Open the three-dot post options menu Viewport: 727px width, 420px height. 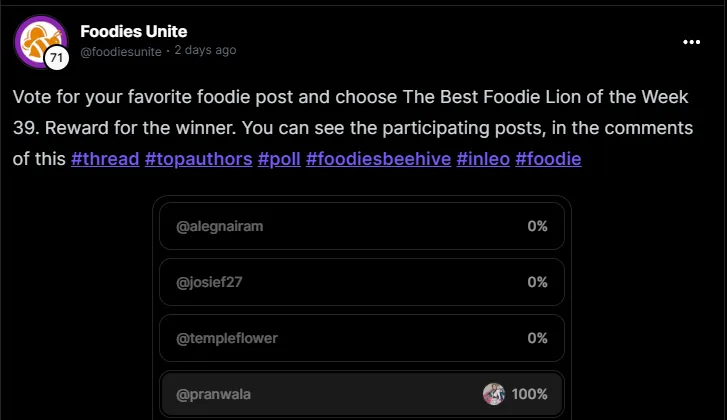click(691, 42)
